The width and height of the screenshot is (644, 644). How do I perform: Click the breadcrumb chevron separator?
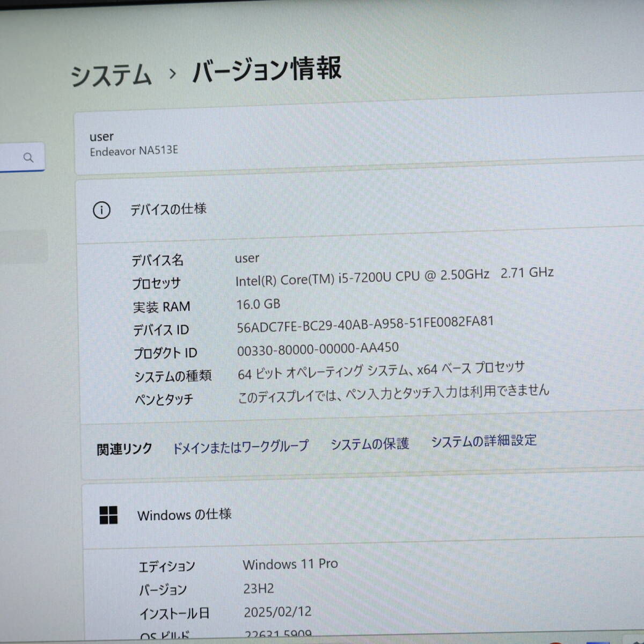172,74
